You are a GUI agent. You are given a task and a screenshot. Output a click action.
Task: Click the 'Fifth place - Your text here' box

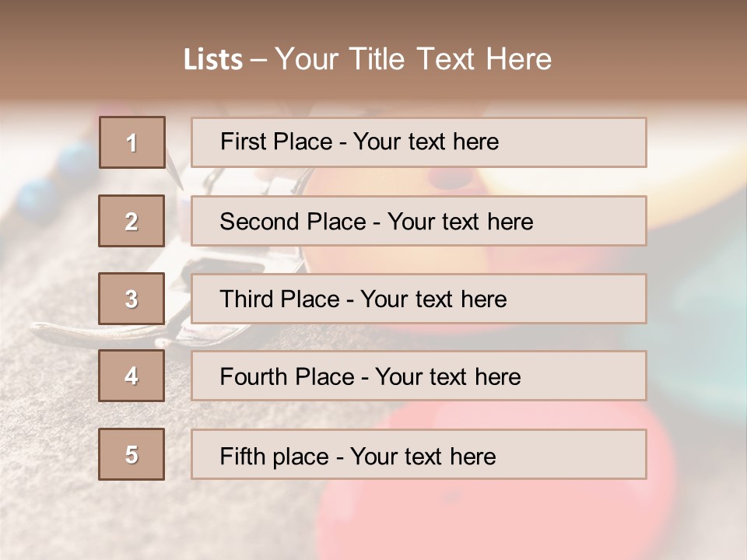click(x=419, y=454)
